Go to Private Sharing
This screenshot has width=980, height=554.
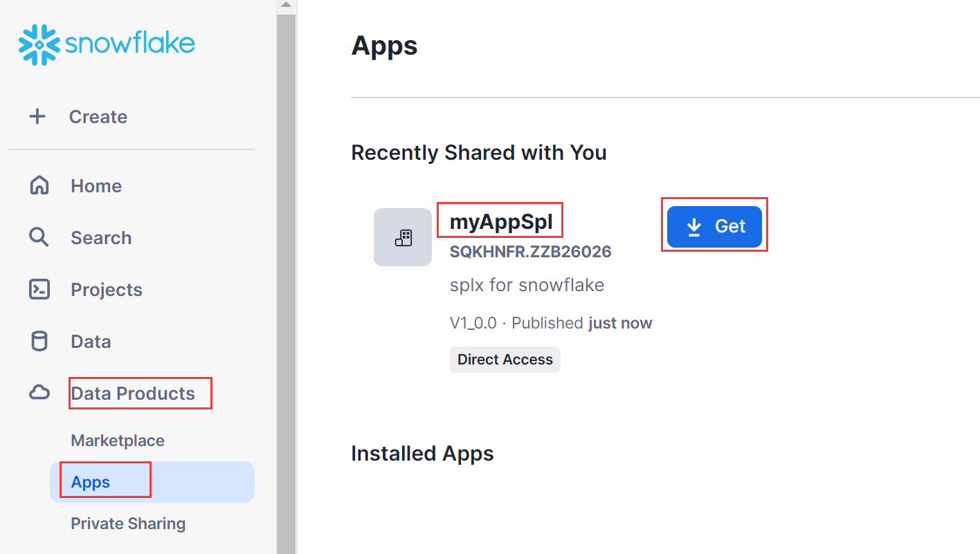point(128,524)
